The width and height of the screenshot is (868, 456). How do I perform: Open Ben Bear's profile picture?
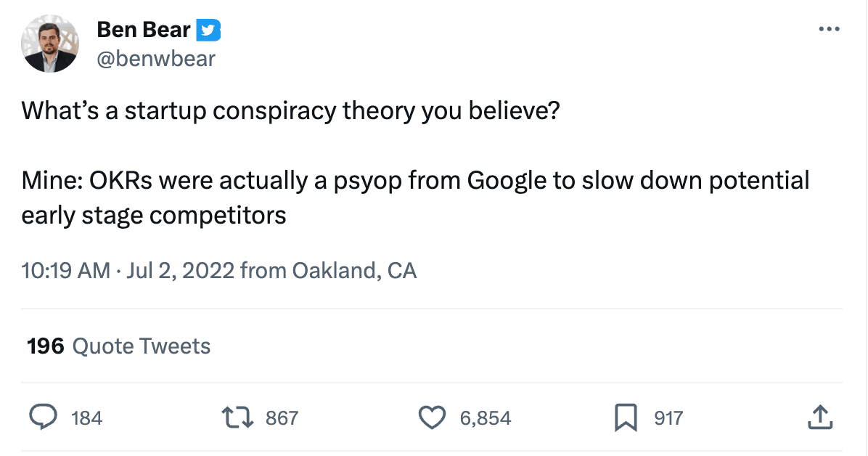pos(50,44)
